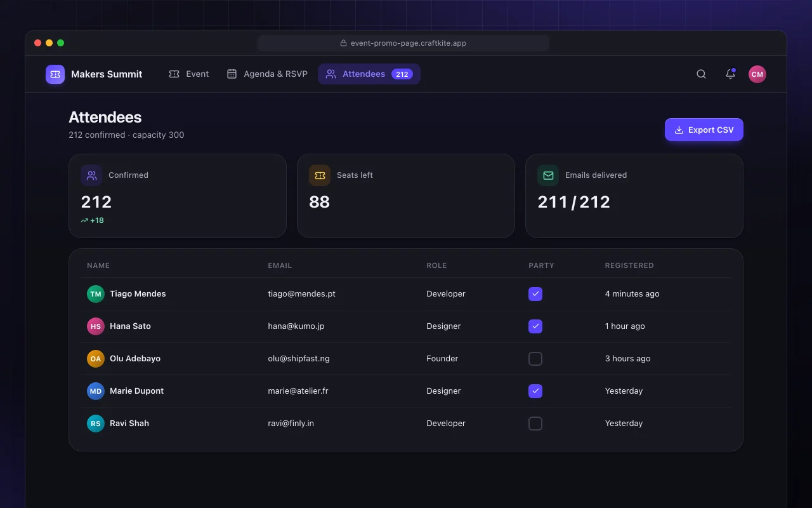Click the Email column header
812x508 pixels.
click(x=280, y=265)
